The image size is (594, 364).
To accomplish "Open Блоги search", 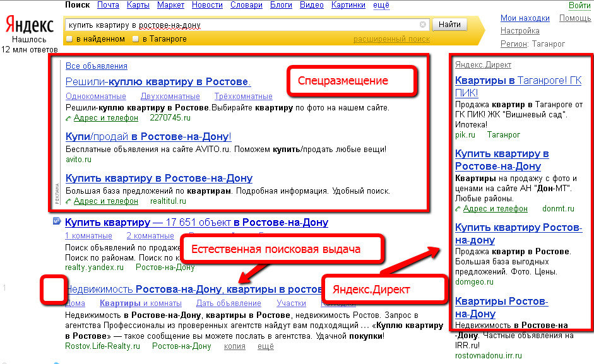I will point(281,5).
